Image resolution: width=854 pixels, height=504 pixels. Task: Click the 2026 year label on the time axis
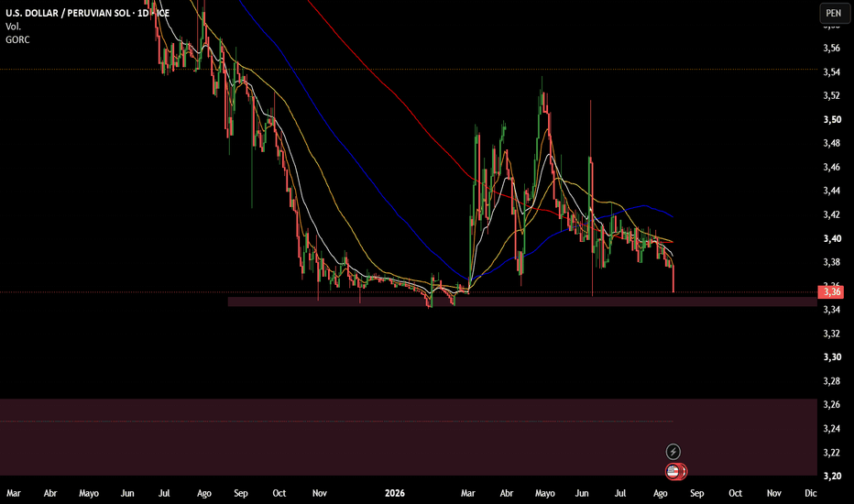pyautogui.click(x=395, y=493)
